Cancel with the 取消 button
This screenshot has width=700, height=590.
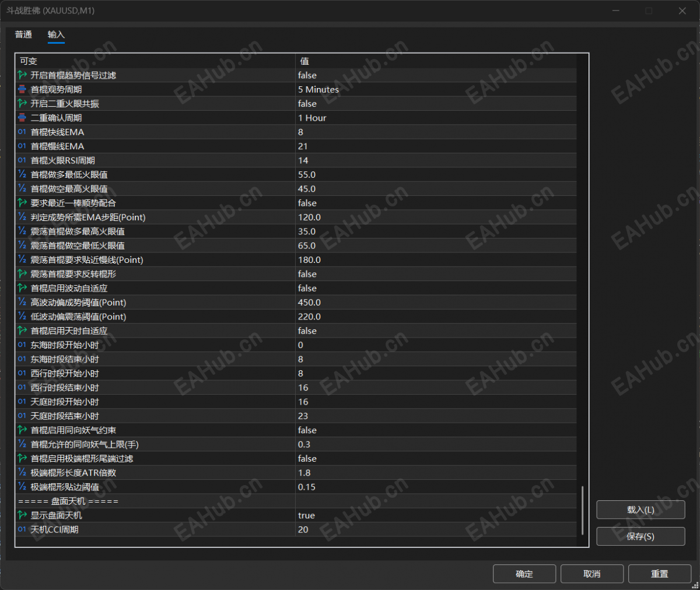tap(592, 574)
